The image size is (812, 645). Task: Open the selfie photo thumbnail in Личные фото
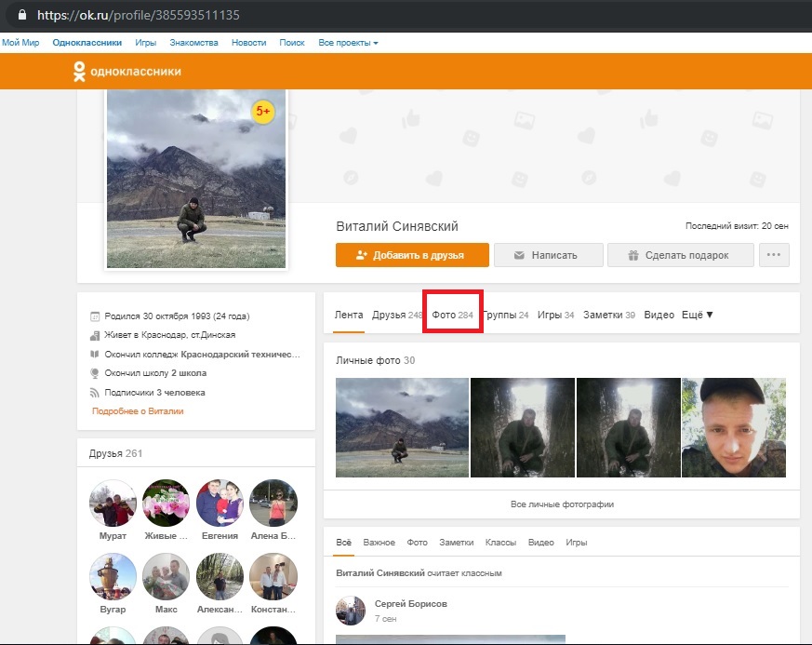point(734,427)
